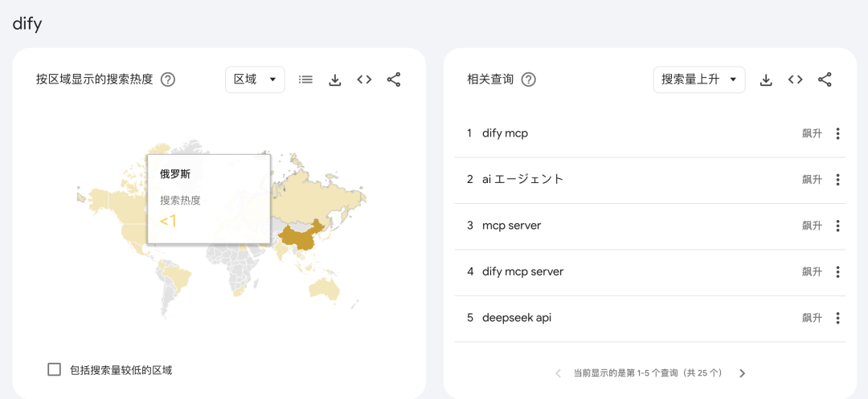Share the related queries widget

click(825, 79)
